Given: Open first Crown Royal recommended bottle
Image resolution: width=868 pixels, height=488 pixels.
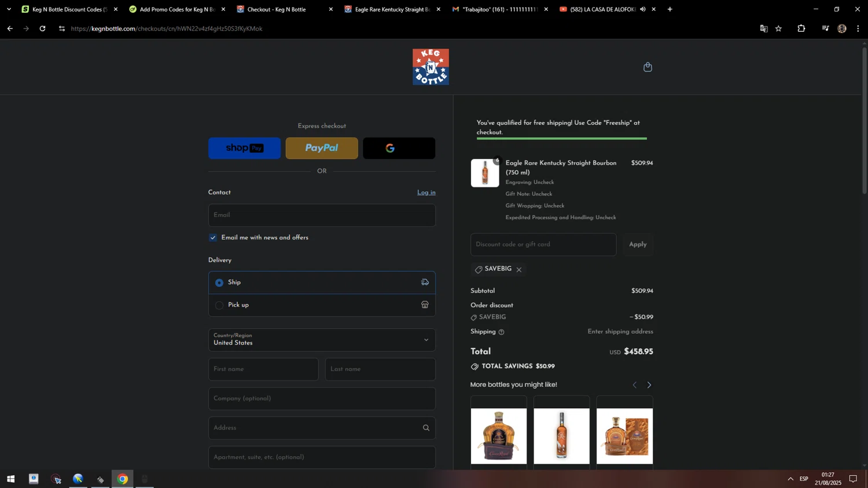Looking at the screenshot, I should 499,436.
